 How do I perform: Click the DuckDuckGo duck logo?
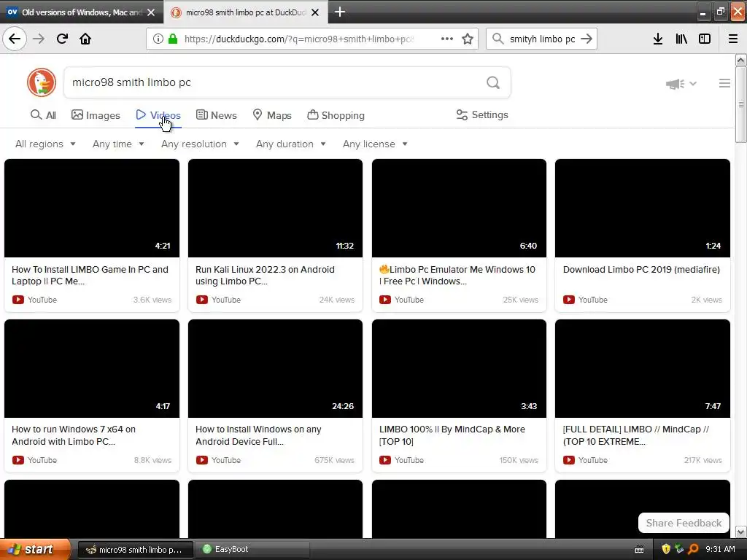(42, 82)
